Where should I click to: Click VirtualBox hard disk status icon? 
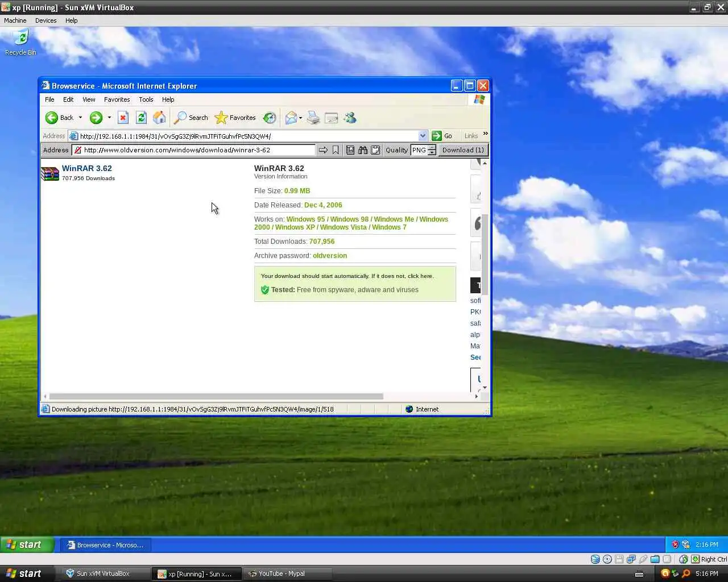point(595,559)
